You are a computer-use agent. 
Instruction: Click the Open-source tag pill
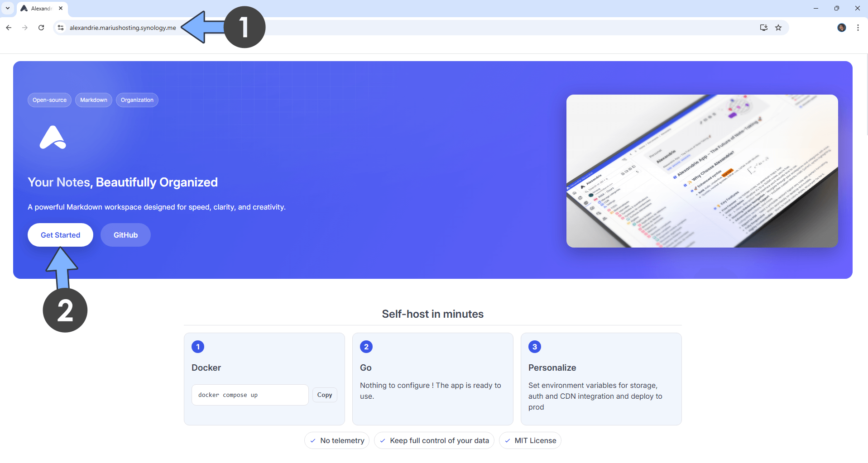click(x=49, y=100)
